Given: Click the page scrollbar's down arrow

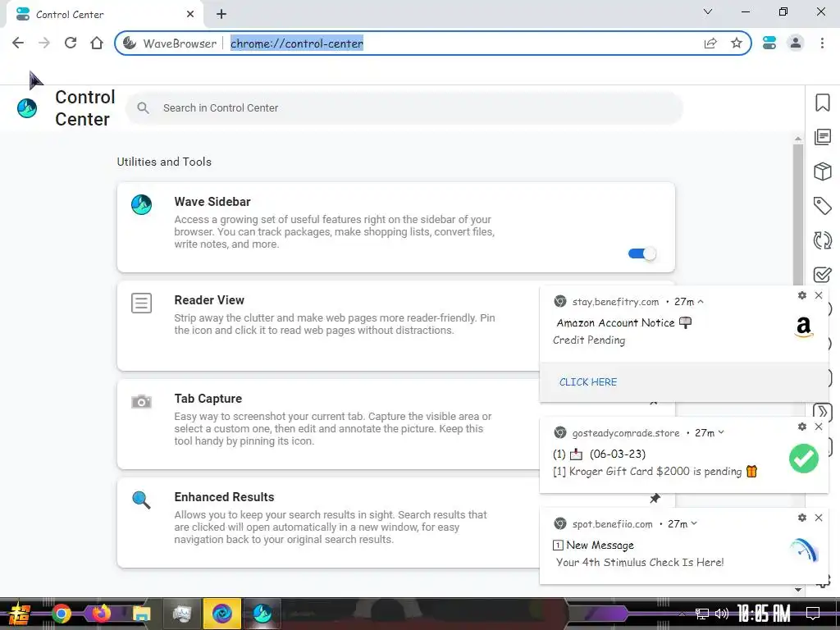Looking at the screenshot, I should (x=798, y=589).
